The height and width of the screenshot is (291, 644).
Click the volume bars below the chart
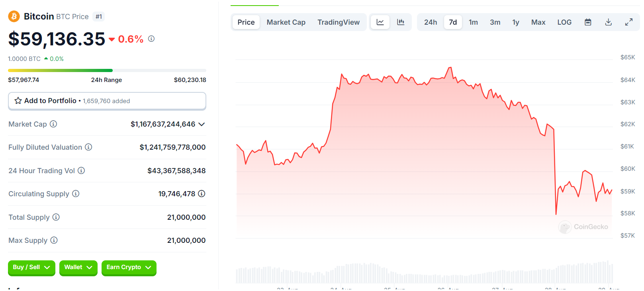(x=425, y=272)
